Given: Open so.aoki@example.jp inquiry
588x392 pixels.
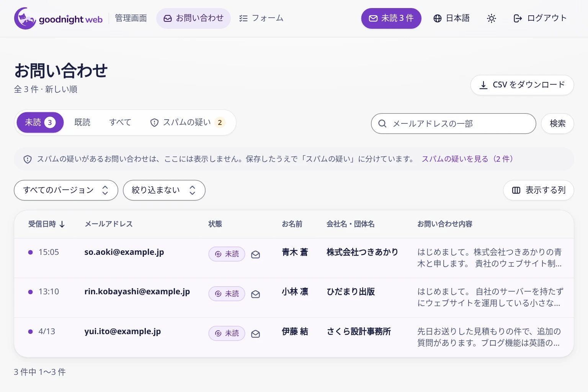Looking at the screenshot, I should point(124,252).
